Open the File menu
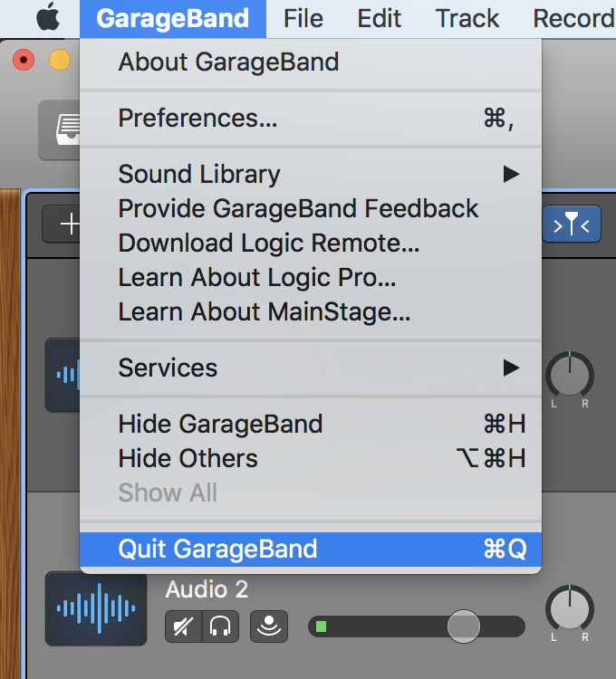616x679 pixels. click(303, 19)
